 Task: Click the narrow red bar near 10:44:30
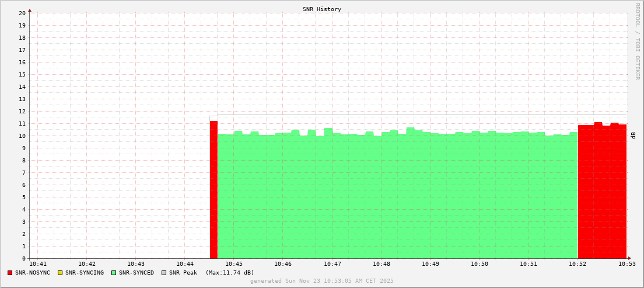coord(213,190)
